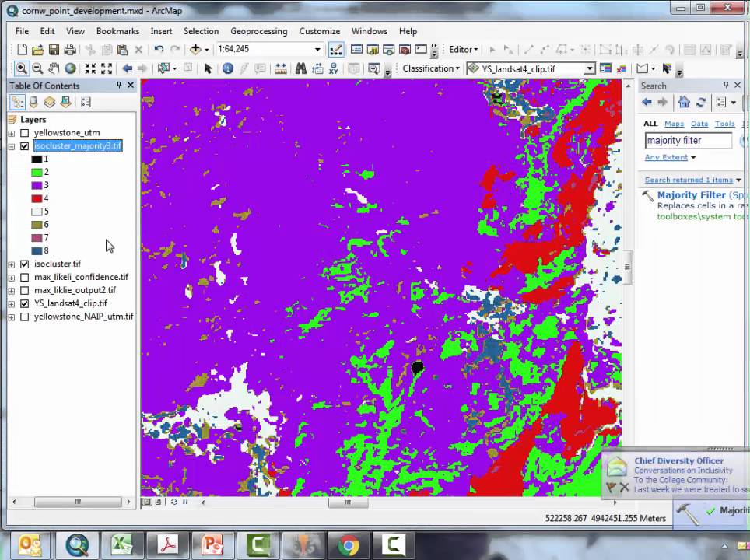Toggle yellowstone_utm layer visibility

(x=25, y=133)
